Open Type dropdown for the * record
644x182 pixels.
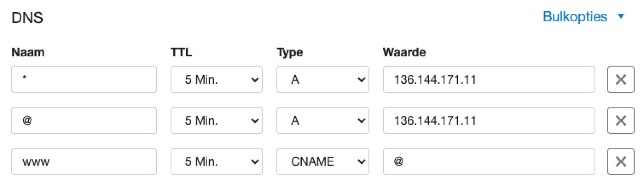322,79
